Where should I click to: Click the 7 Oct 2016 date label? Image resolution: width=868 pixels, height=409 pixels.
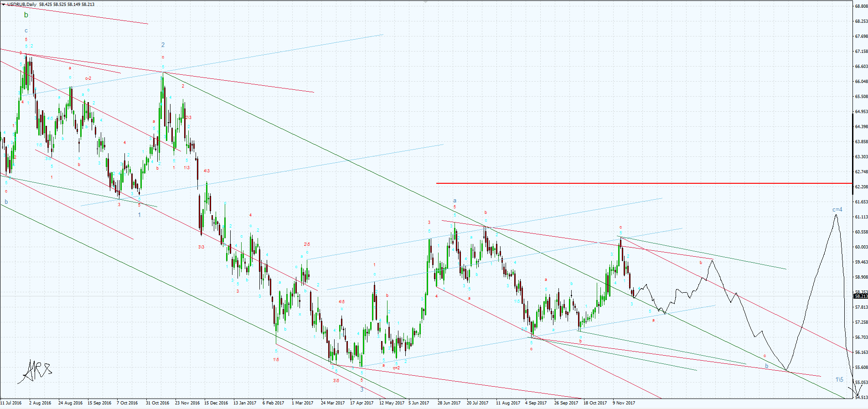(127, 403)
